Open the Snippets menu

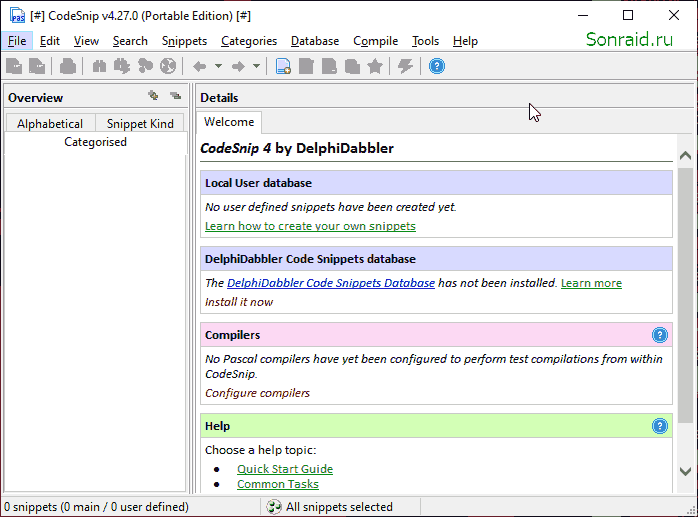(184, 41)
